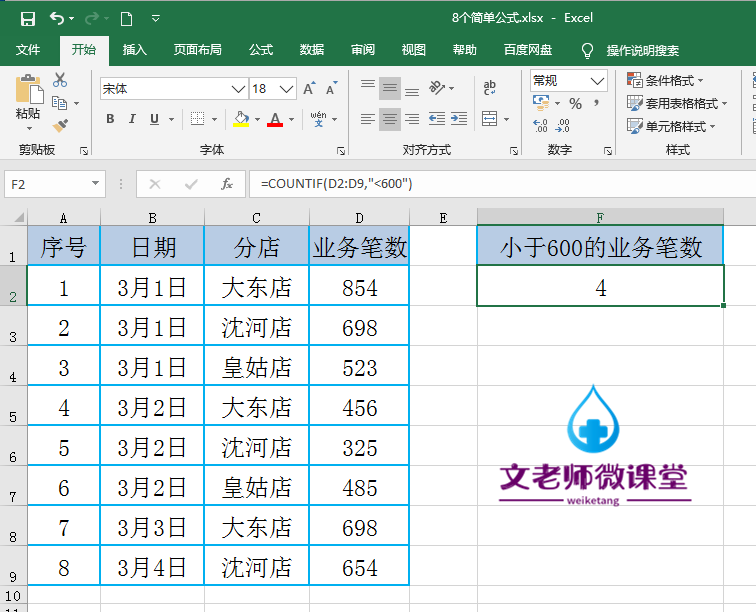The width and height of the screenshot is (756, 612).
Task: Toggle center horizontal alignment
Action: click(390, 119)
